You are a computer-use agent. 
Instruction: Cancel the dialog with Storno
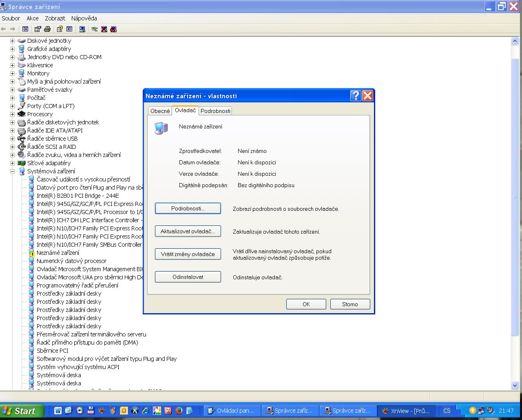coord(350,304)
